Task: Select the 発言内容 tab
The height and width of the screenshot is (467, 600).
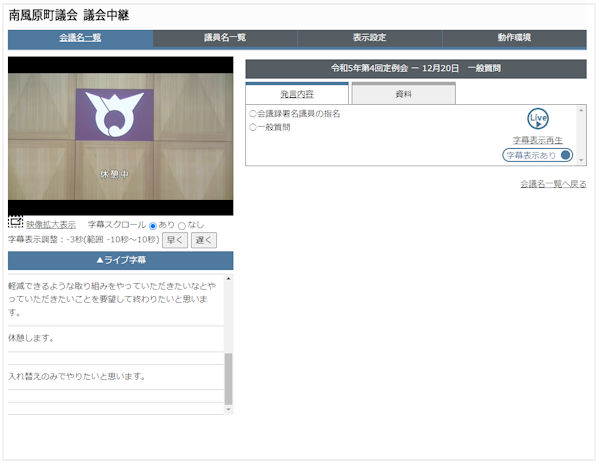Action: pos(297,94)
